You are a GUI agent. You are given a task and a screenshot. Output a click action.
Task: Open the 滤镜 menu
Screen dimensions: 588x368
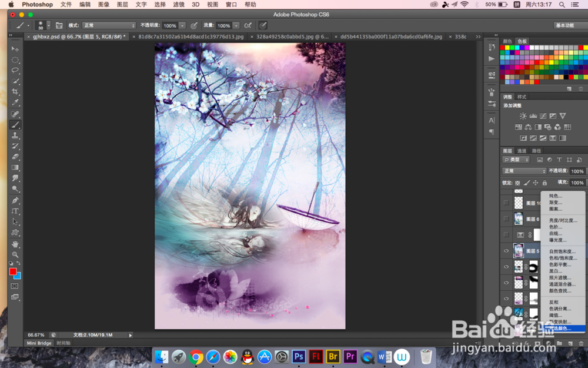click(179, 5)
